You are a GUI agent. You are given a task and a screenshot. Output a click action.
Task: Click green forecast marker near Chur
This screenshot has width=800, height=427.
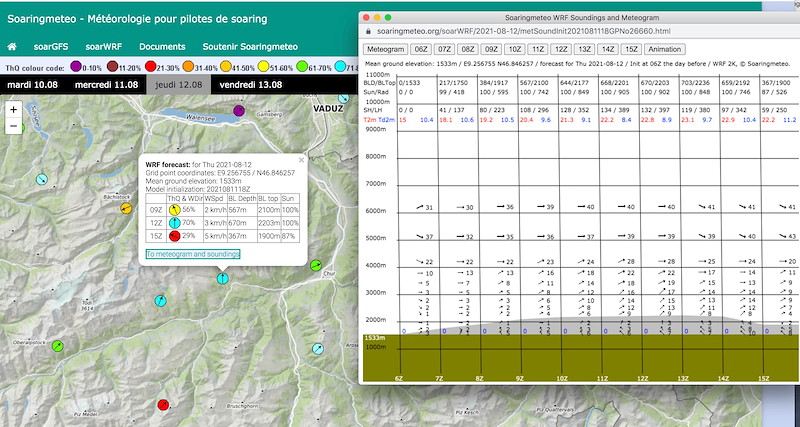click(316, 265)
